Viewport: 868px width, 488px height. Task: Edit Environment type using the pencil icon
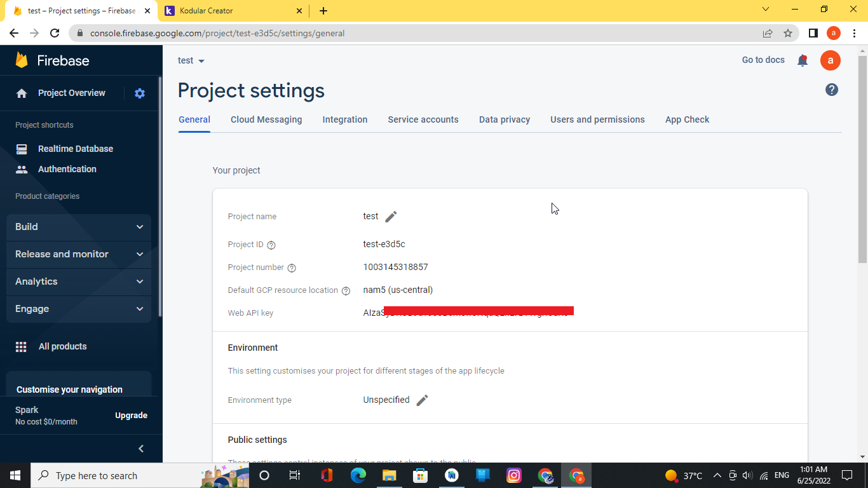422,400
